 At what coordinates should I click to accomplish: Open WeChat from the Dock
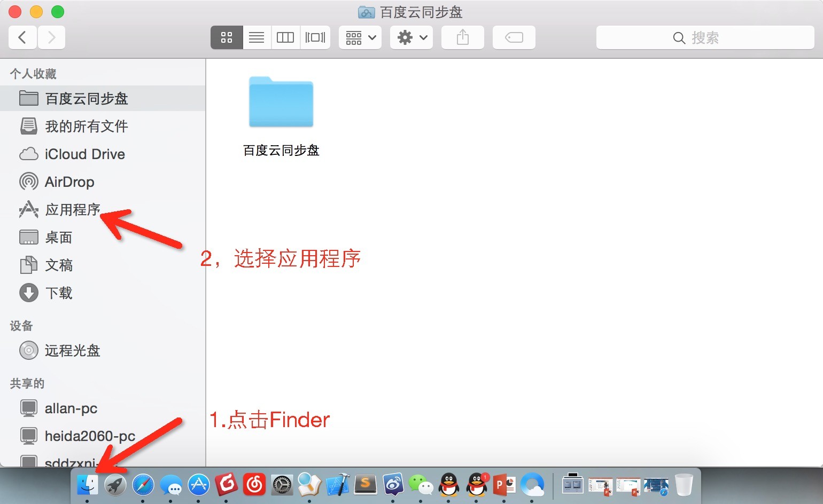(421, 485)
